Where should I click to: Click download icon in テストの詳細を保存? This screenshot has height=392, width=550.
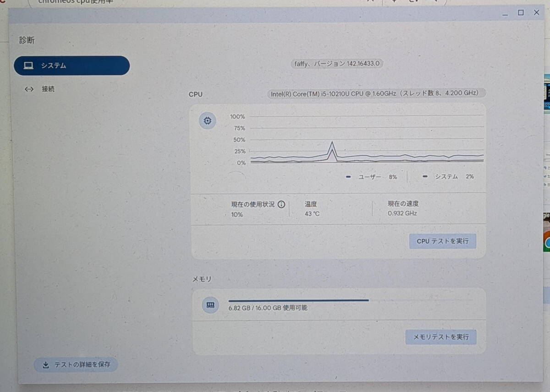pos(46,365)
